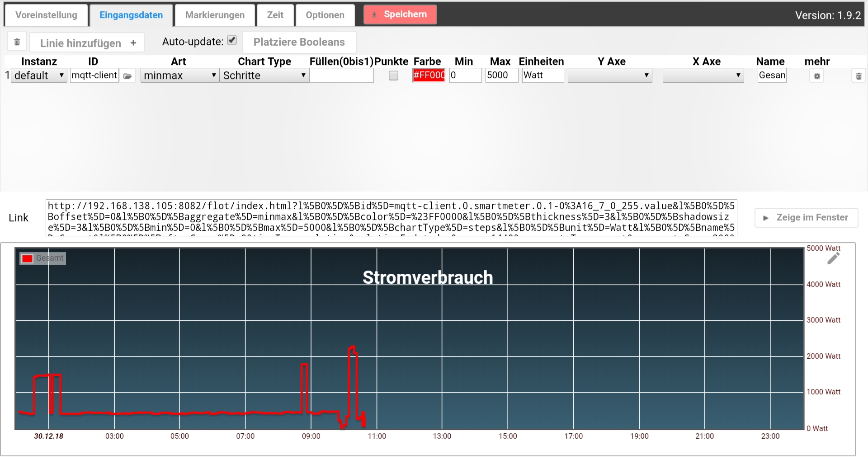
Task: Open the Chart Type dropdown showing Schritte
Action: (264, 75)
